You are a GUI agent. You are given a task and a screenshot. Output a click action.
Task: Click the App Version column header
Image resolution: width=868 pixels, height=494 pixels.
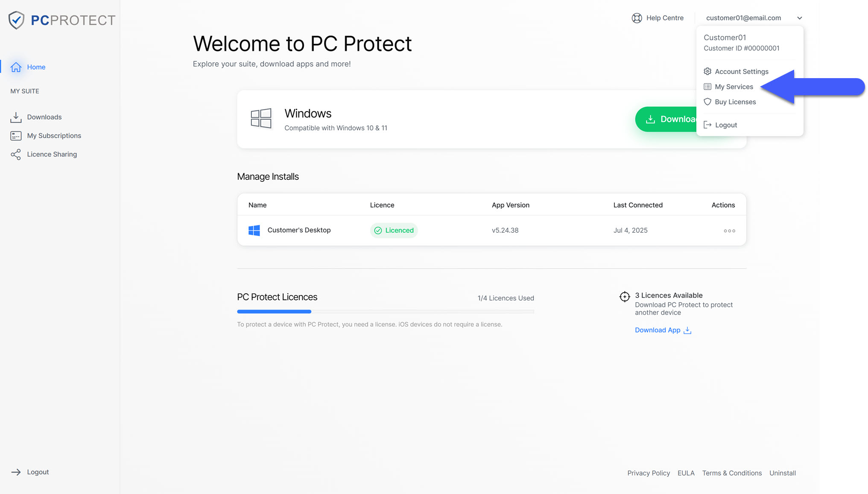[510, 205]
